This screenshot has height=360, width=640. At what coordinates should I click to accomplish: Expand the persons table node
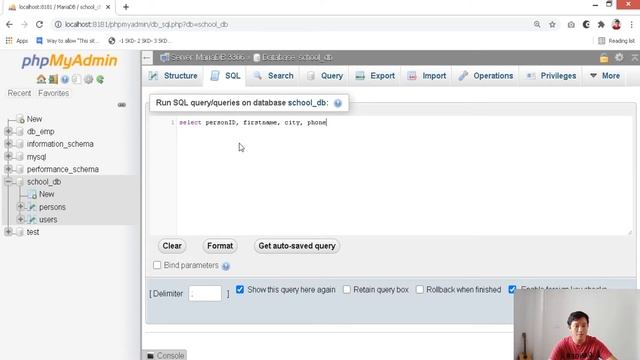(20, 207)
